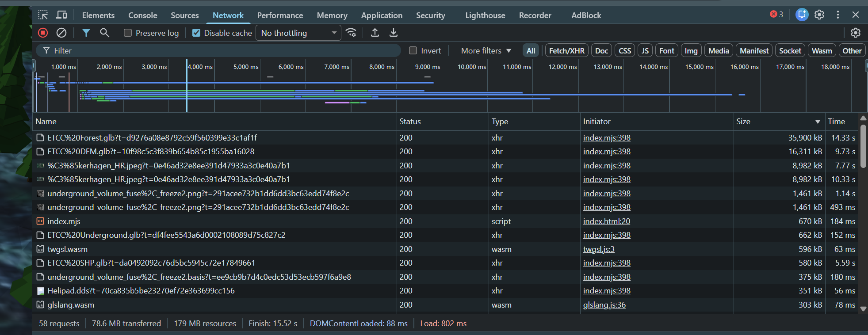Enable Preserve log checkbox

click(128, 33)
